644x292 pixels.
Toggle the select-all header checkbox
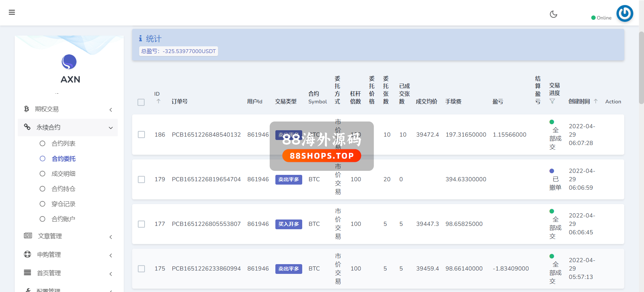[x=141, y=102]
